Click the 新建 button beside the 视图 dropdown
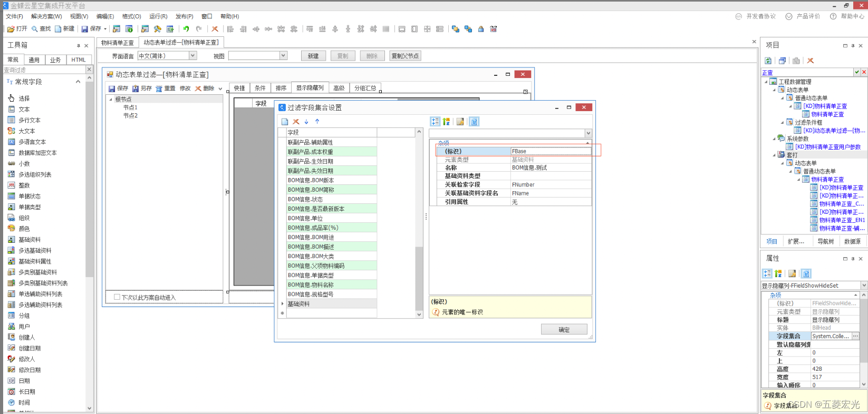 (313, 56)
